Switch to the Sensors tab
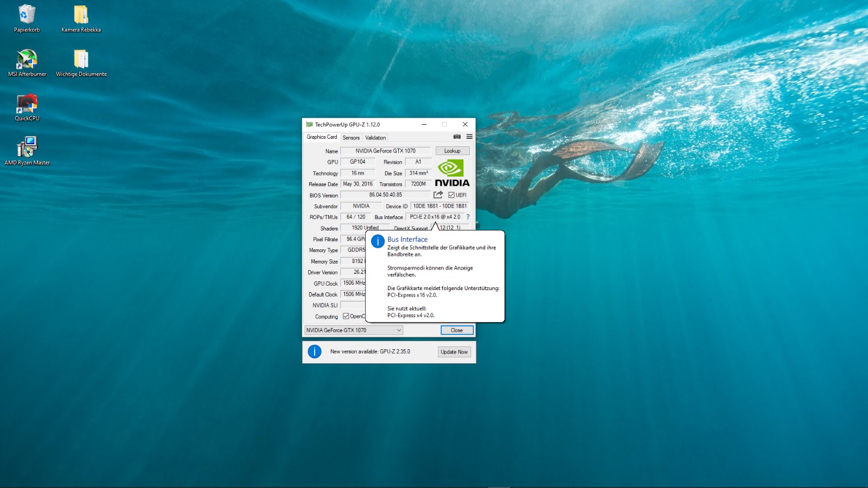 (351, 138)
